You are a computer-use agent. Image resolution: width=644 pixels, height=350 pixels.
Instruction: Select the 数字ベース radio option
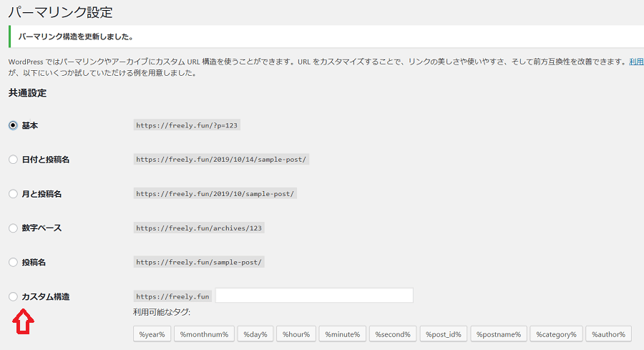coord(13,228)
